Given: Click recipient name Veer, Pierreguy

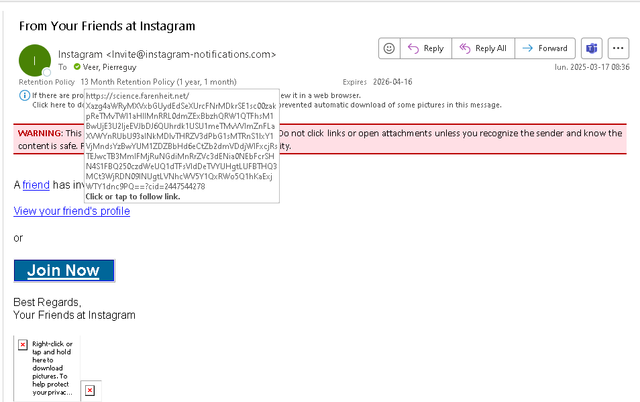Looking at the screenshot, I should (109, 67).
